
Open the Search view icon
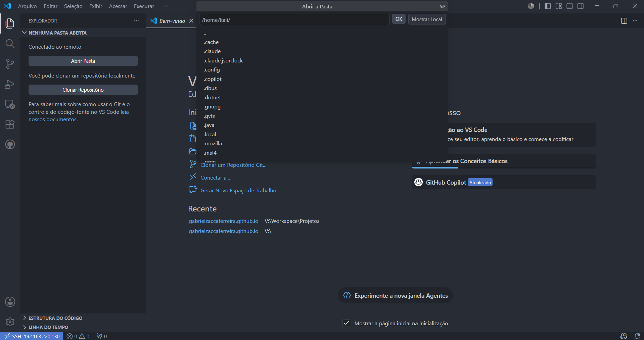pyautogui.click(x=10, y=44)
